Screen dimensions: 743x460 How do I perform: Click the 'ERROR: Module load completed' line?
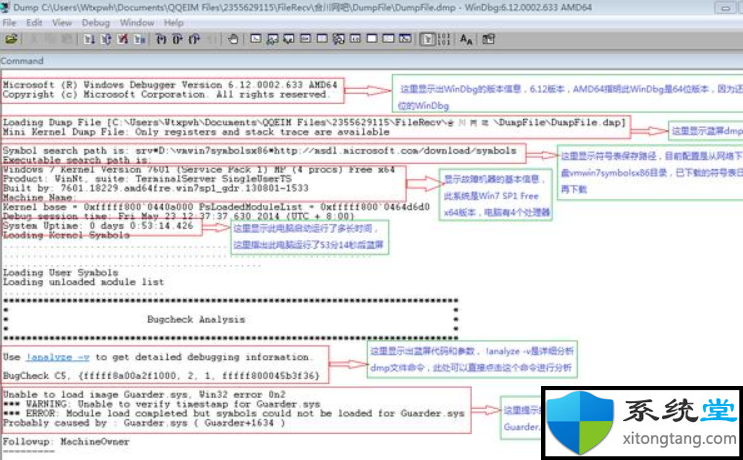pos(234,413)
